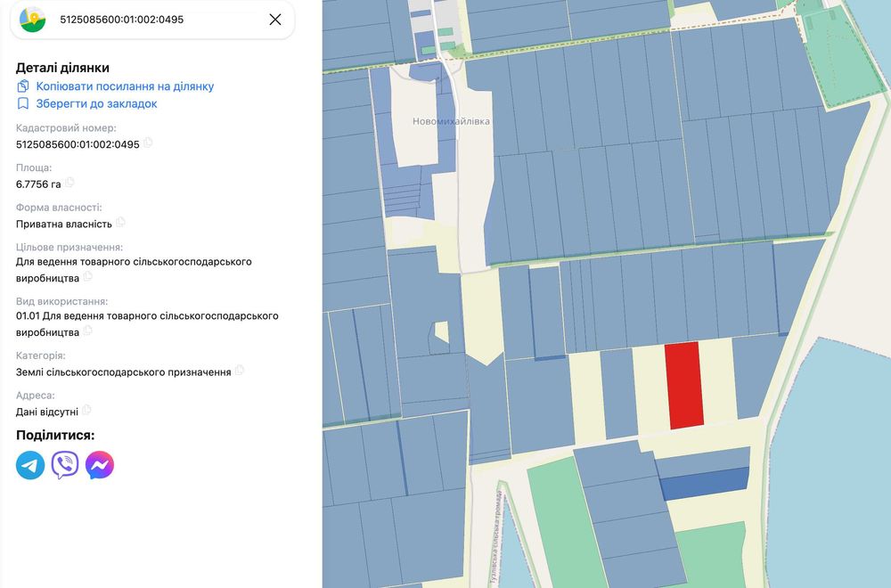The width and height of the screenshot is (891, 588).
Task: Copy the 'Дані відсутні' address value icon
Action: (86, 410)
